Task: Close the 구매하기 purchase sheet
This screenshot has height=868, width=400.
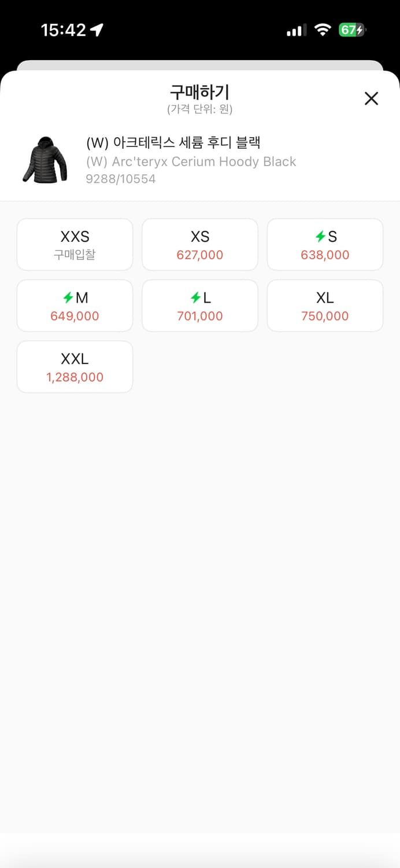Action: [371, 98]
